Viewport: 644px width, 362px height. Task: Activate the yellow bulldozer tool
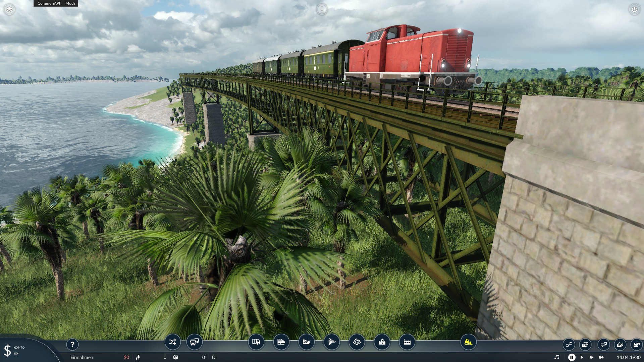tap(468, 342)
